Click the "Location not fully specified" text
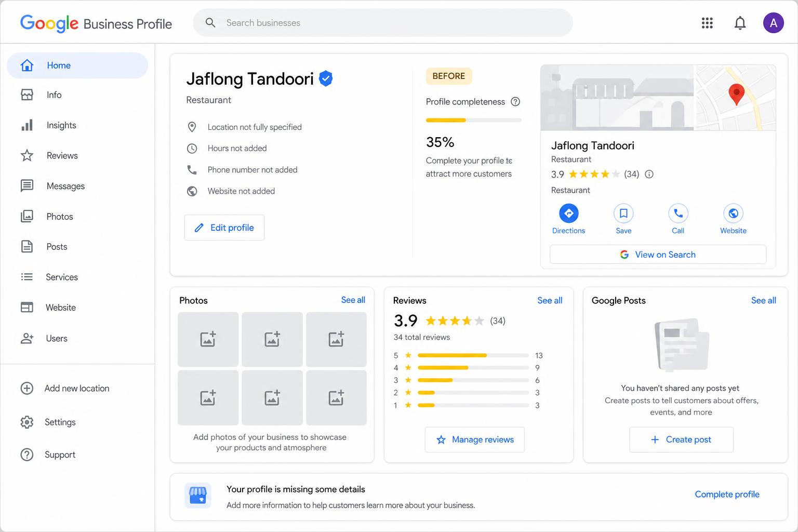The height and width of the screenshot is (532, 798). 255,127
